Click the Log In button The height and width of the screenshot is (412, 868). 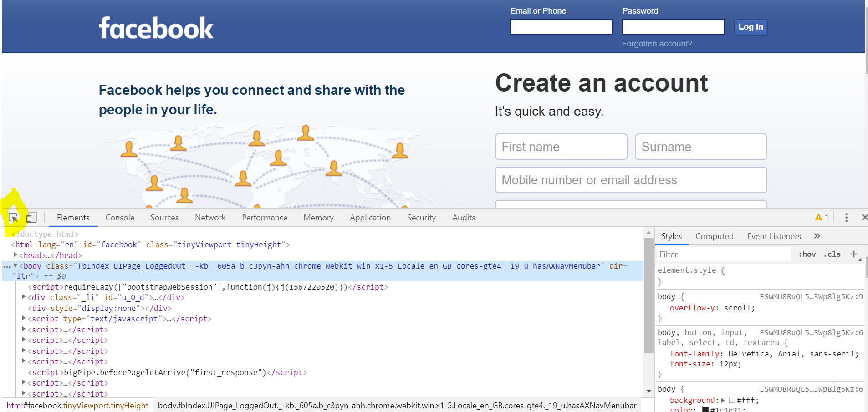[751, 27]
